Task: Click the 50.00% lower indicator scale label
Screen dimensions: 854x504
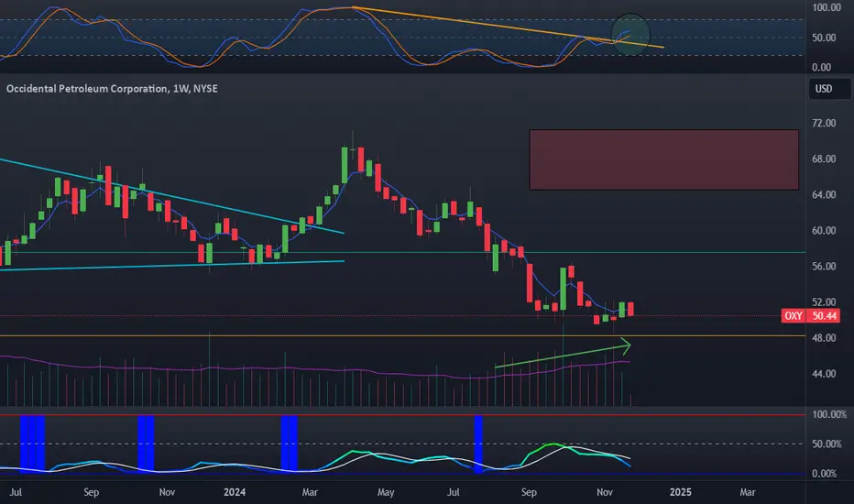Action: [x=827, y=444]
